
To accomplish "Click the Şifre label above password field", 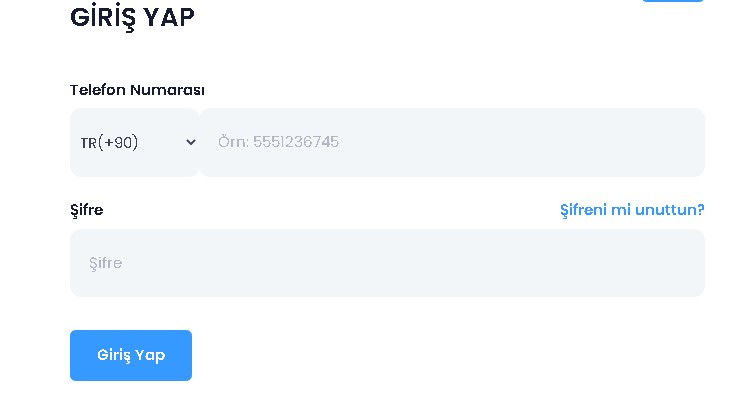I will click(x=86, y=210).
